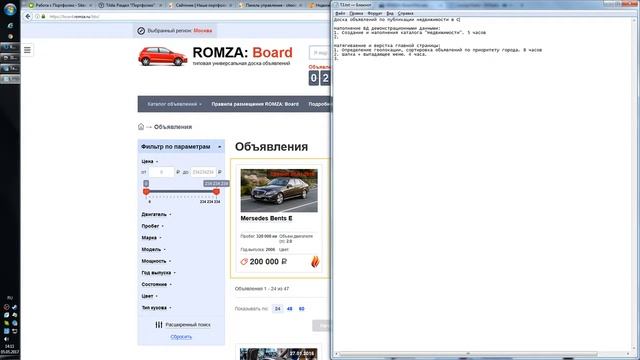Expand the Двигатель filter section
640x360 pixels.
click(156, 214)
